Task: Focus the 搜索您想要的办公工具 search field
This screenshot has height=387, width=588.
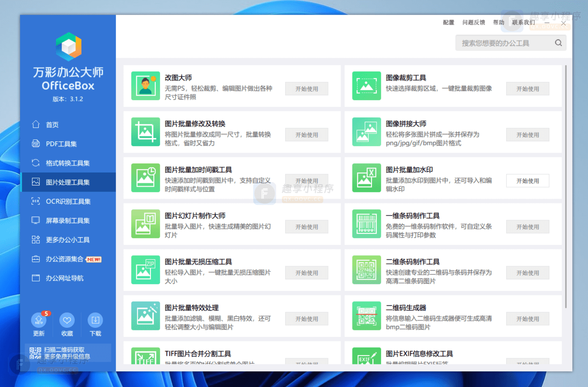Action: point(511,43)
